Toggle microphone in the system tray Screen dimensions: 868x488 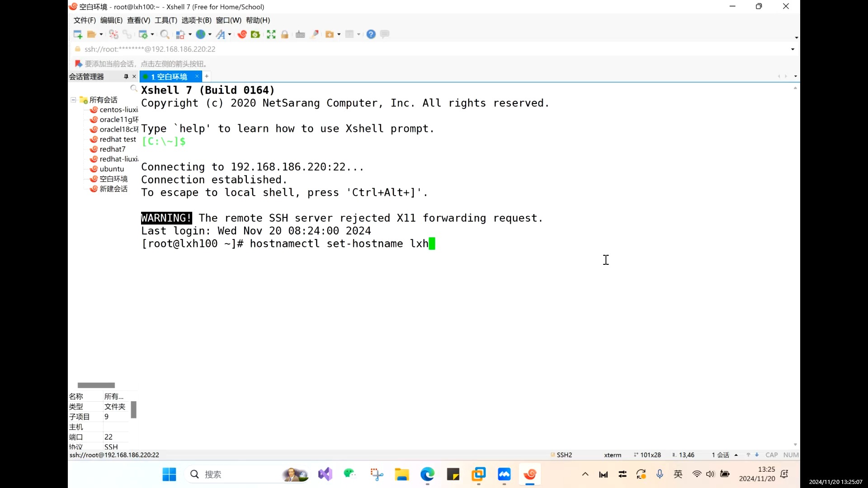pos(660,474)
